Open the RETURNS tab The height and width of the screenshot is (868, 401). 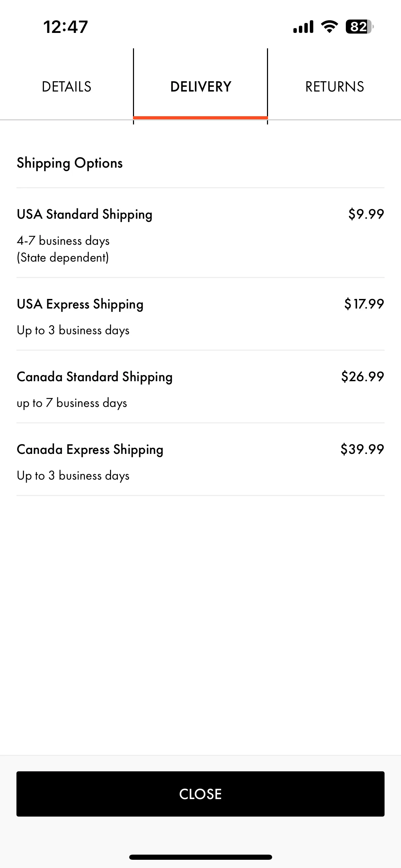point(335,86)
